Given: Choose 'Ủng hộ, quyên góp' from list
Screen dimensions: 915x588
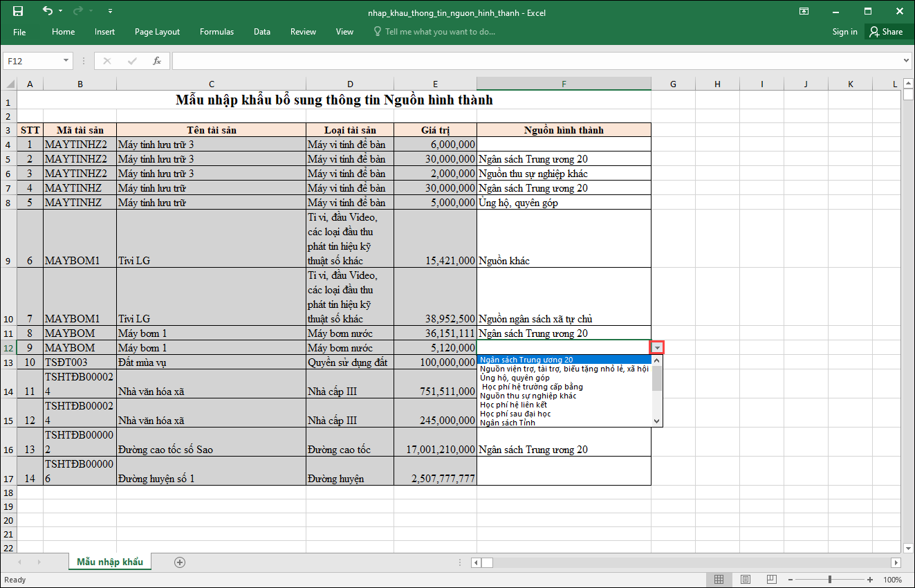Looking at the screenshot, I should pos(515,378).
